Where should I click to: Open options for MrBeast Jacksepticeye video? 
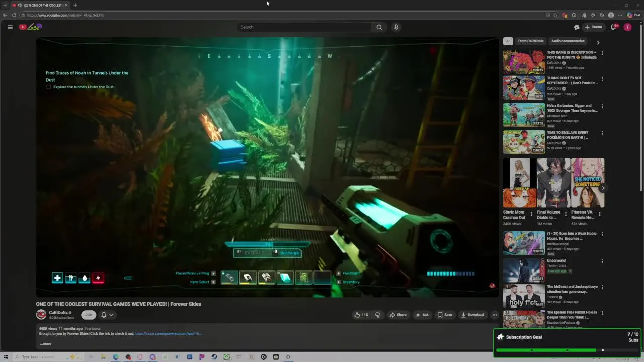tap(602, 287)
